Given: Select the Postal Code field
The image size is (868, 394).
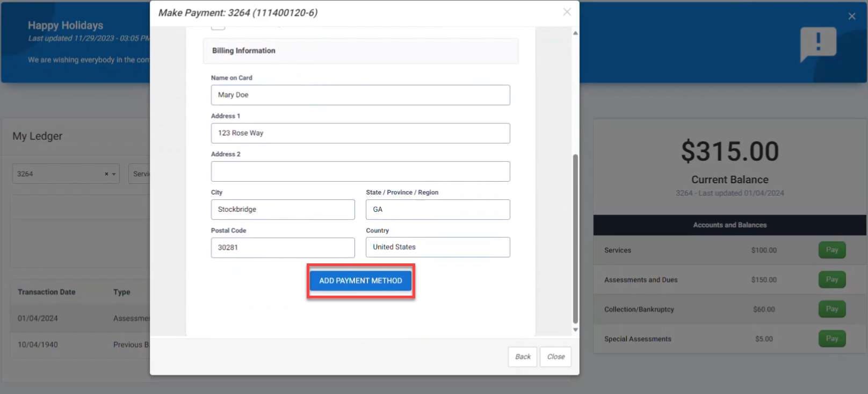Looking at the screenshot, I should pos(283,248).
